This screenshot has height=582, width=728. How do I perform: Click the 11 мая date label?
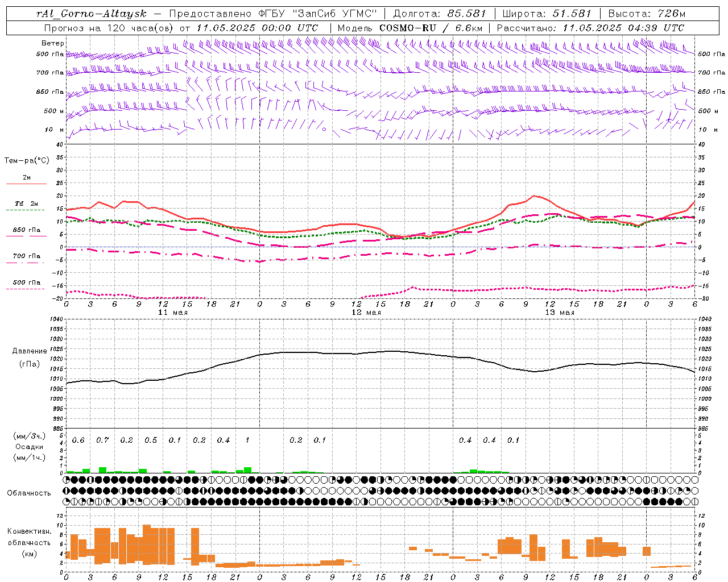click(172, 313)
